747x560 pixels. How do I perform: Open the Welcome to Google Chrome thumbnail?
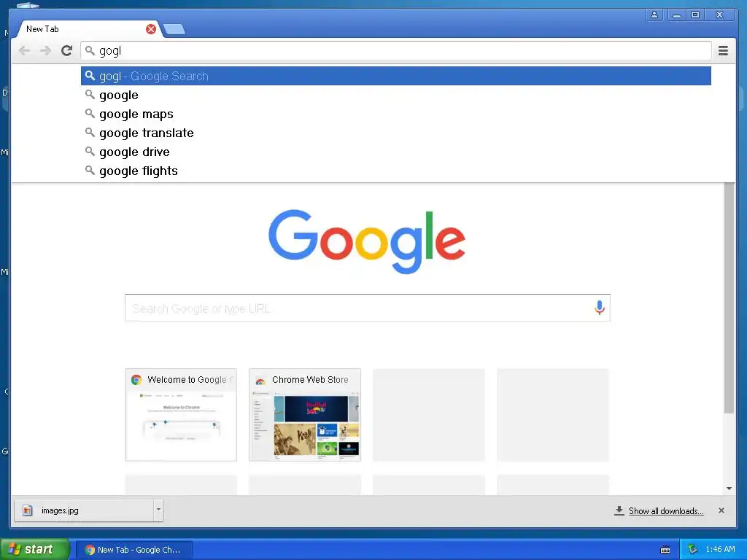point(181,415)
